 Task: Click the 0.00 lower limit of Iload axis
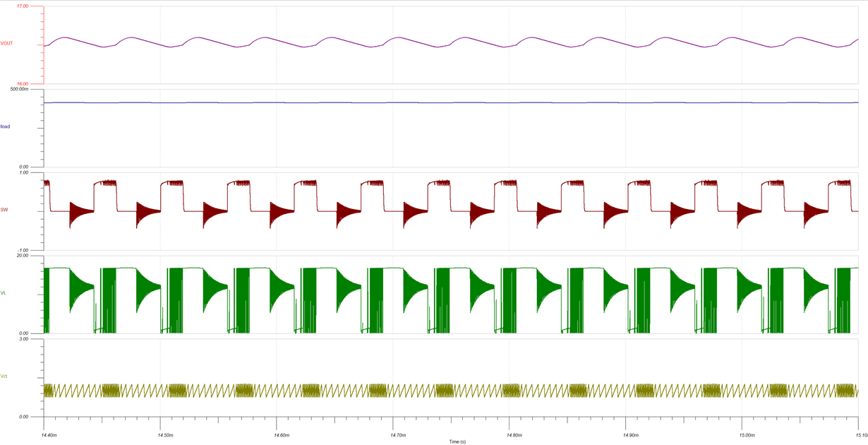pyautogui.click(x=24, y=167)
